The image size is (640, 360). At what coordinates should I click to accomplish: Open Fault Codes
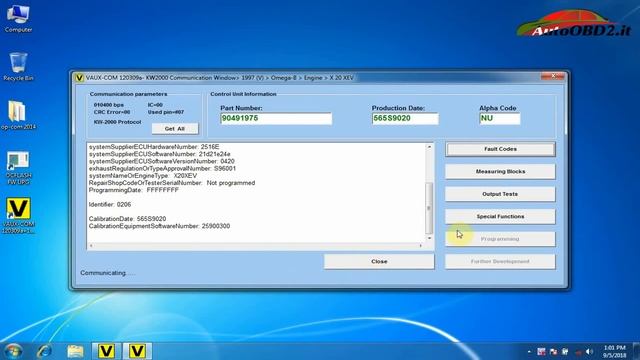click(500, 149)
